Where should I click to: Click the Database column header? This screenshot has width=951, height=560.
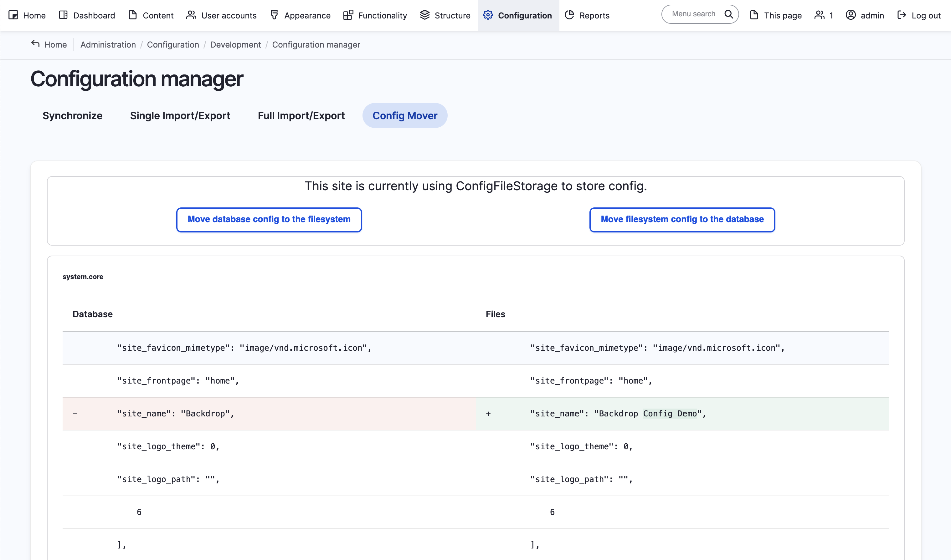coord(92,314)
